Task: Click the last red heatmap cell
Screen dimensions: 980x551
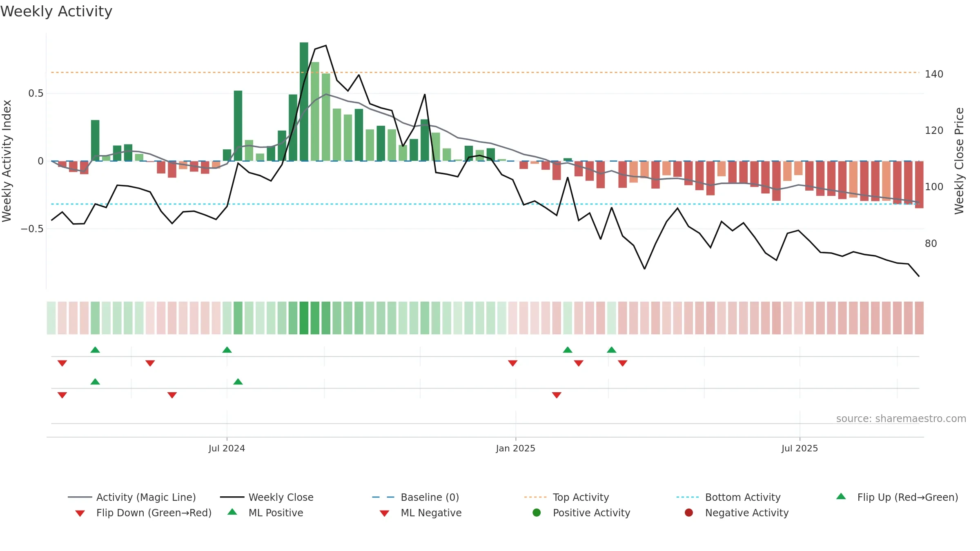Action: coord(919,318)
